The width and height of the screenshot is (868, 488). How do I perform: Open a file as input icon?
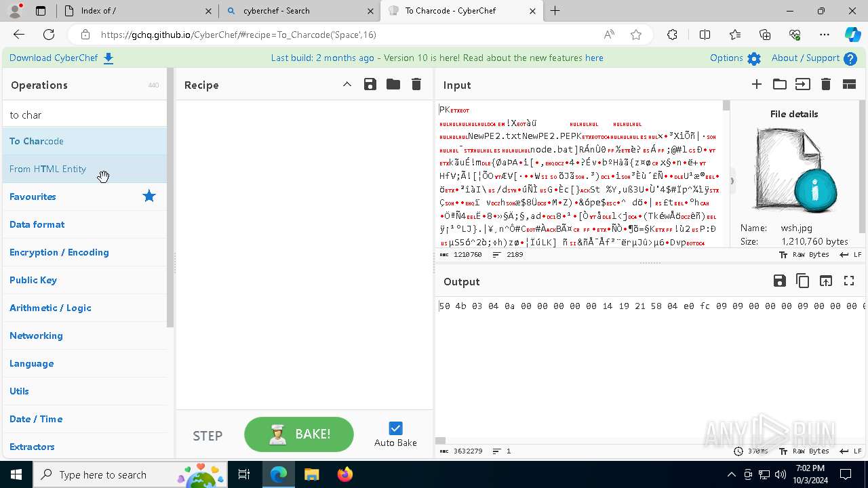point(803,84)
